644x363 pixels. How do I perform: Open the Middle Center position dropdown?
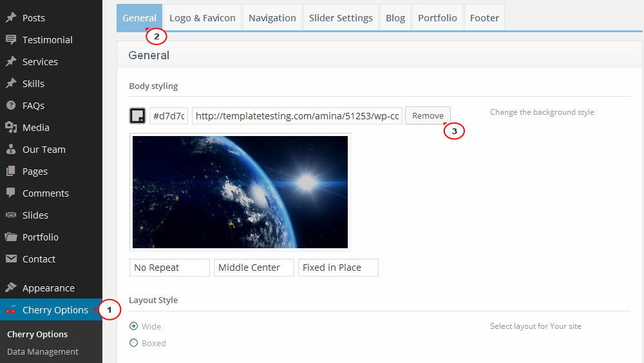(x=254, y=268)
